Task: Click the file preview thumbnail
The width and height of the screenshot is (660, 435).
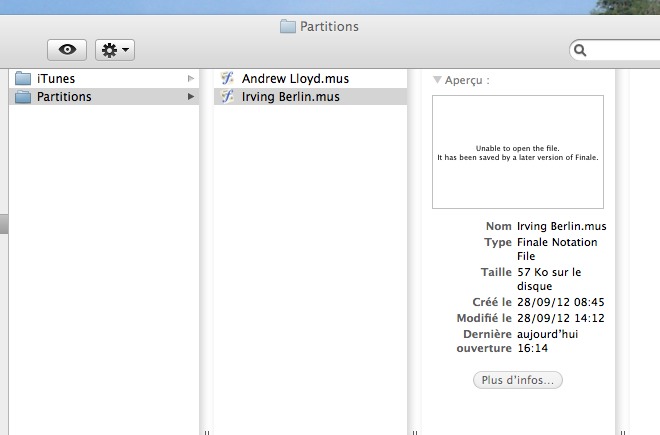Action: pos(517,152)
